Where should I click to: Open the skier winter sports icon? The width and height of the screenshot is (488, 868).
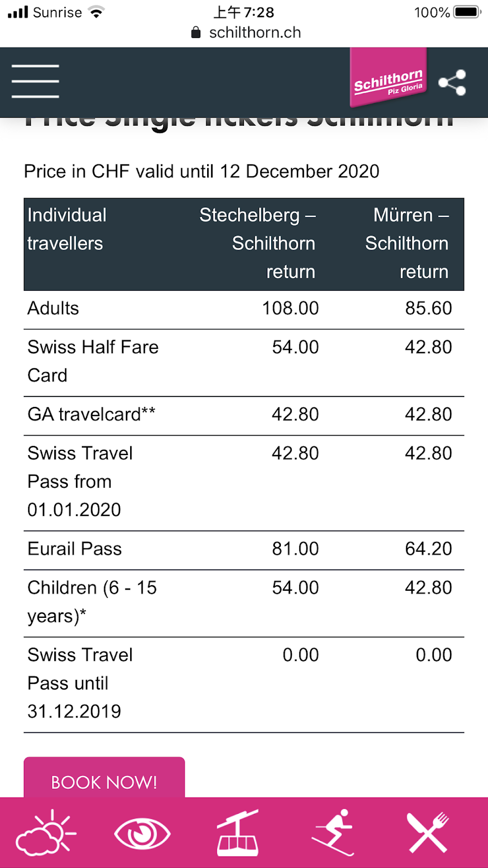click(x=333, y=833)
